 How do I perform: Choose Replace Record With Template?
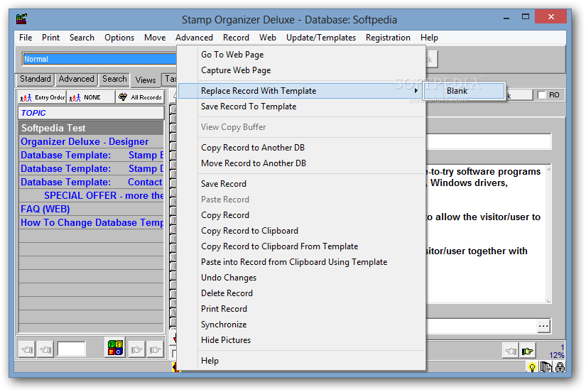(302, 91)
